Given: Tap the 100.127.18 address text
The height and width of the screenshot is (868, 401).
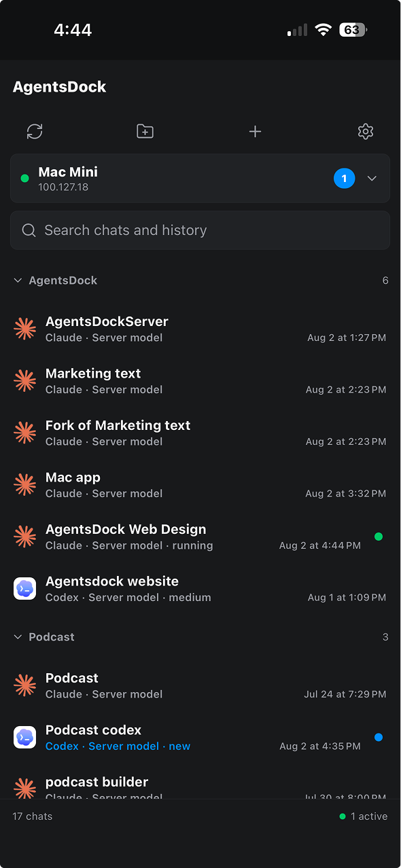Looking at the screenshot, I should [x=63, y=187].
